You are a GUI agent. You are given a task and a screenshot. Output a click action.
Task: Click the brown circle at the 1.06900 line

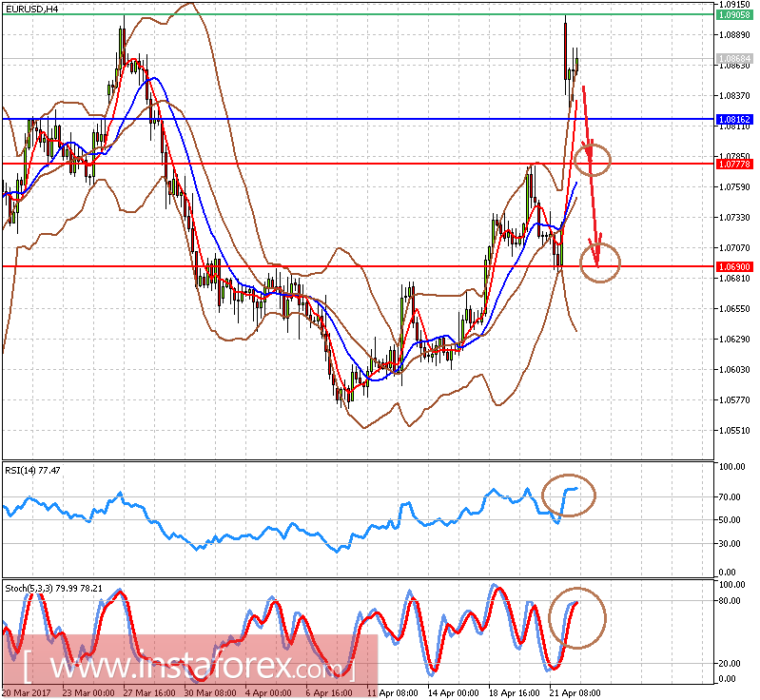pyautogui.click(x=599, y=262)
